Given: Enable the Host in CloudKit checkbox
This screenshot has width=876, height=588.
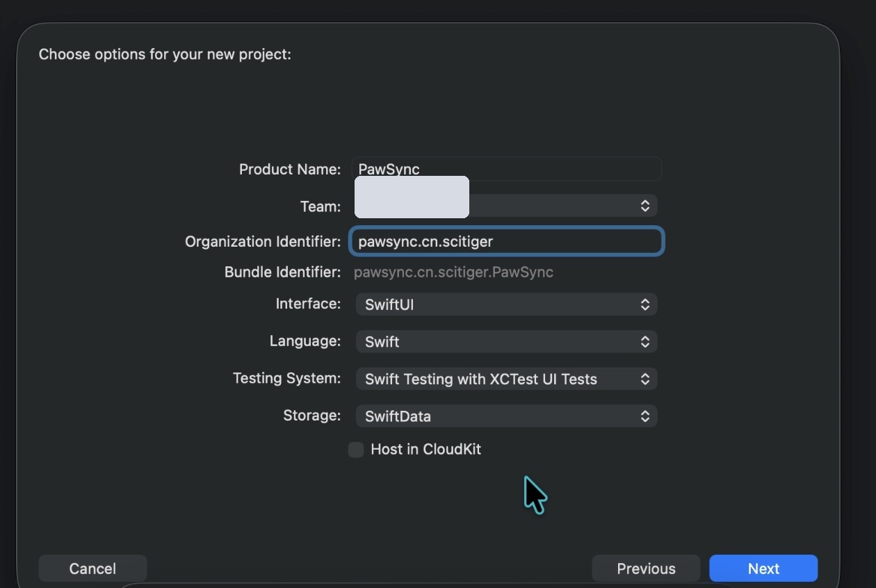Looking at the screenshot, I should [356, 450].
